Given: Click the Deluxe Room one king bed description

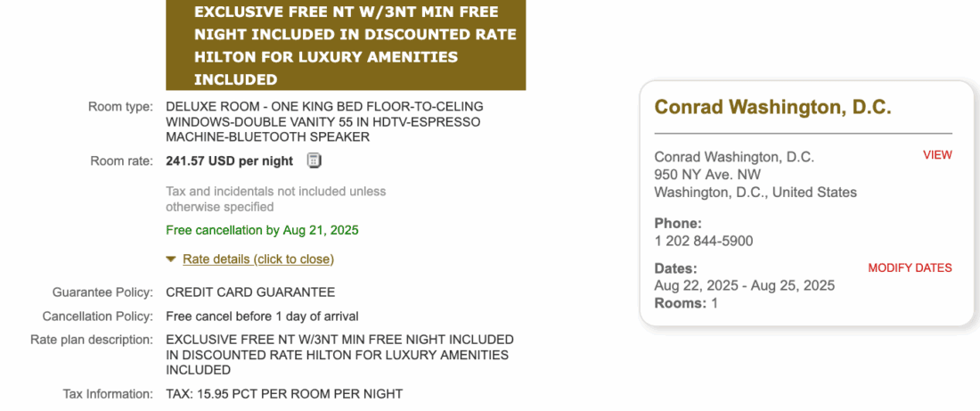Looking at the screenshot, I should (x=324, y=122).
